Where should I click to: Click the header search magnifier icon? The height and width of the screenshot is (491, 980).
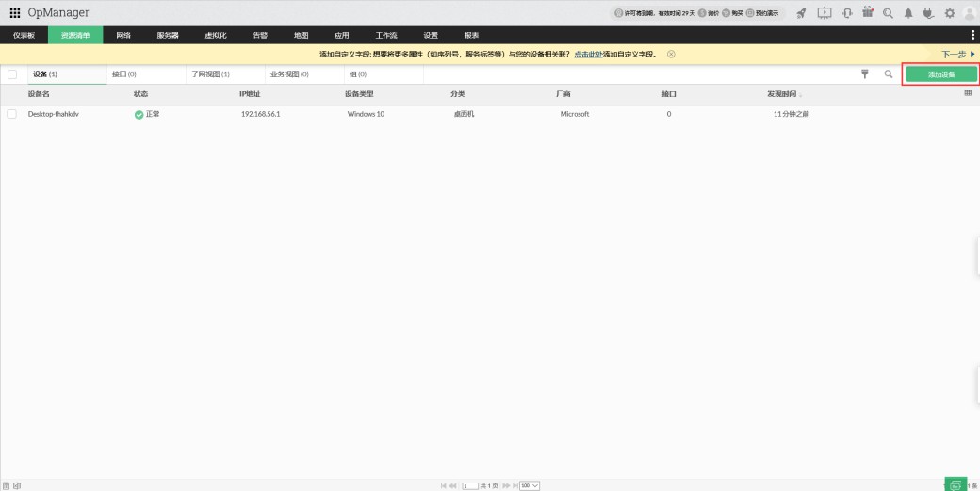tap(888, 12)
